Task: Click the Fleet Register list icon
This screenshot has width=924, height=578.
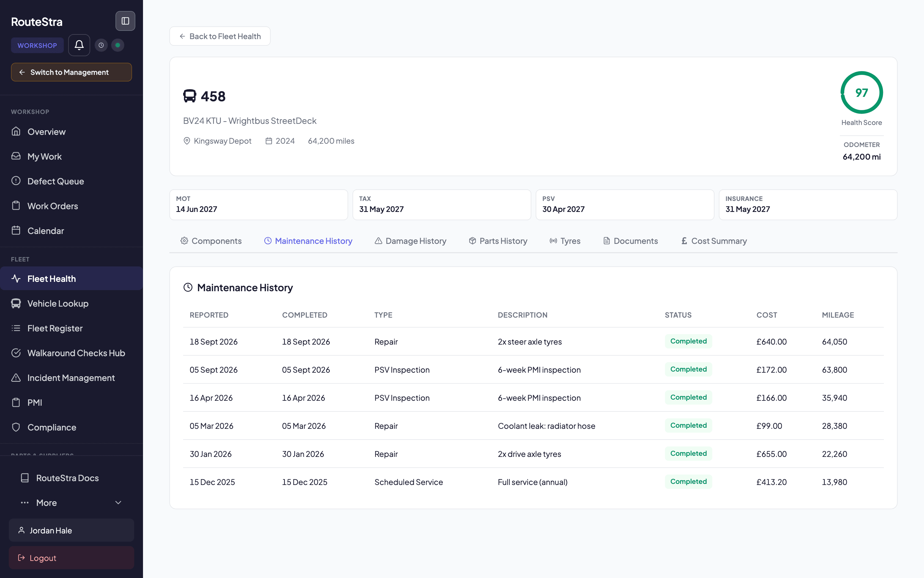Action: (16, 328)
